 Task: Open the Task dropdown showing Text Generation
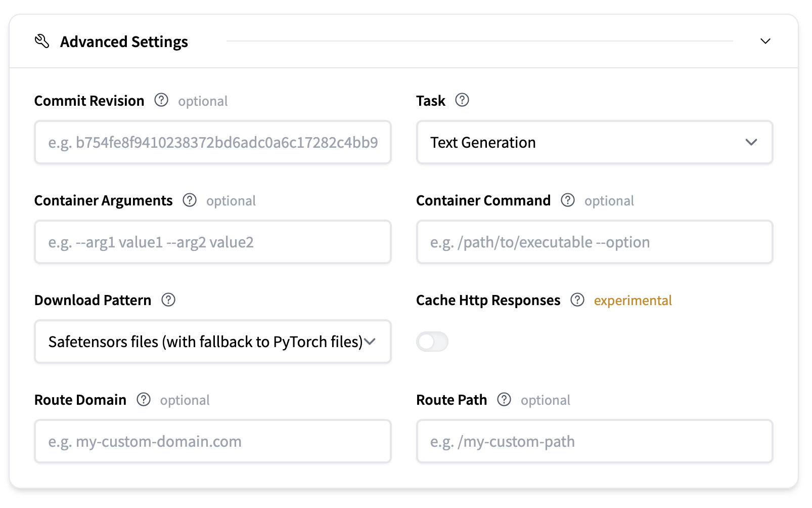tap(594, 142)
